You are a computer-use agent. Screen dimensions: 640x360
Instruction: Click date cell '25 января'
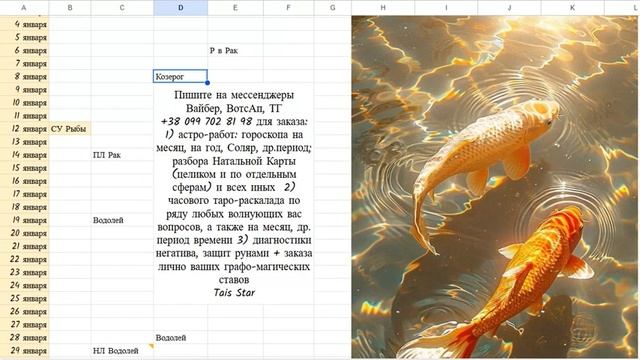24,299
